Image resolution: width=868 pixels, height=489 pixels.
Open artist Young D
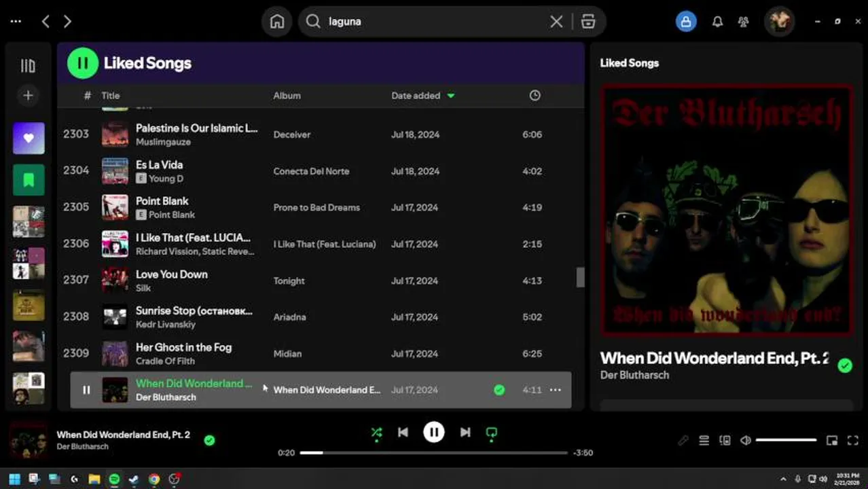(166, 179)
